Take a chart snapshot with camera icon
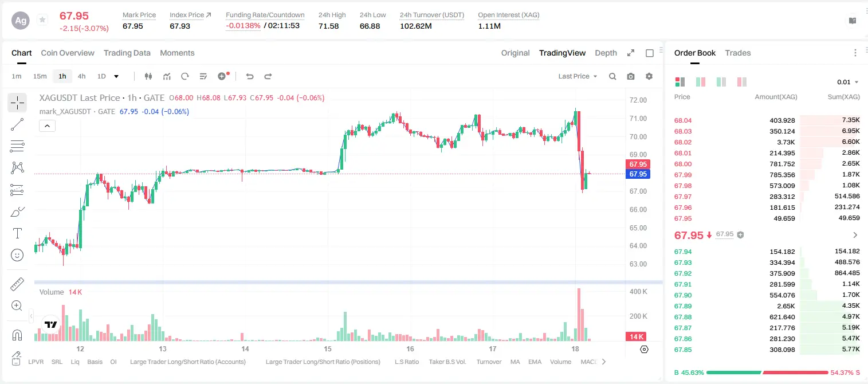 (x=631, y=76)
